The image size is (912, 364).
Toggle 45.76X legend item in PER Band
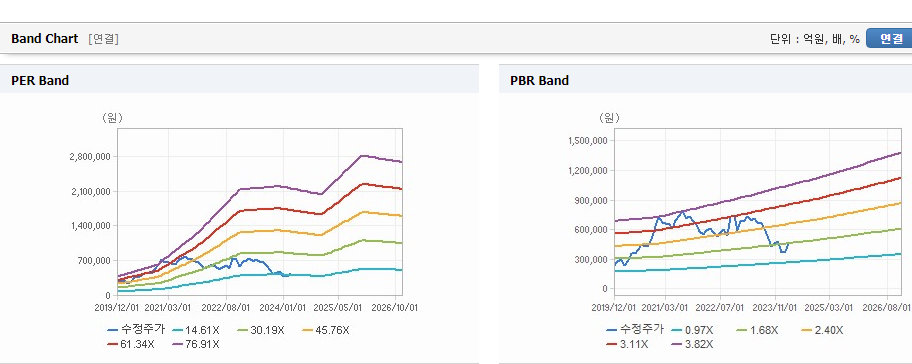point(326,330)
